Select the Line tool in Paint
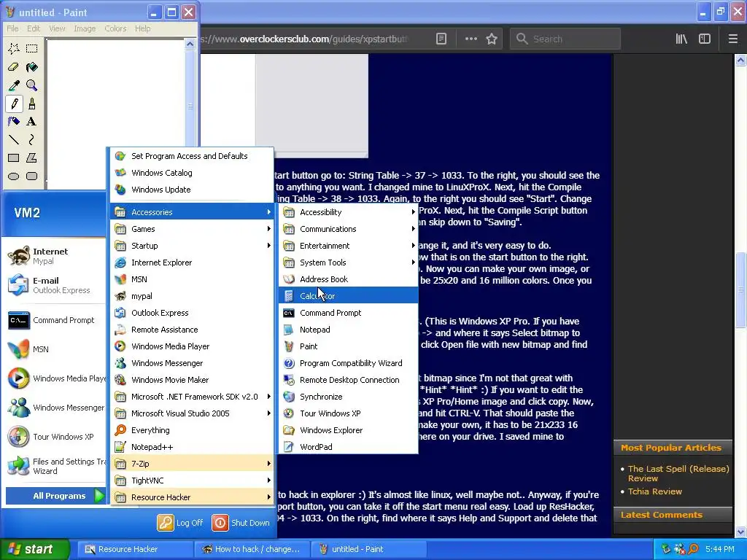This screenshot has width=747, height=560. pos(14,139)
